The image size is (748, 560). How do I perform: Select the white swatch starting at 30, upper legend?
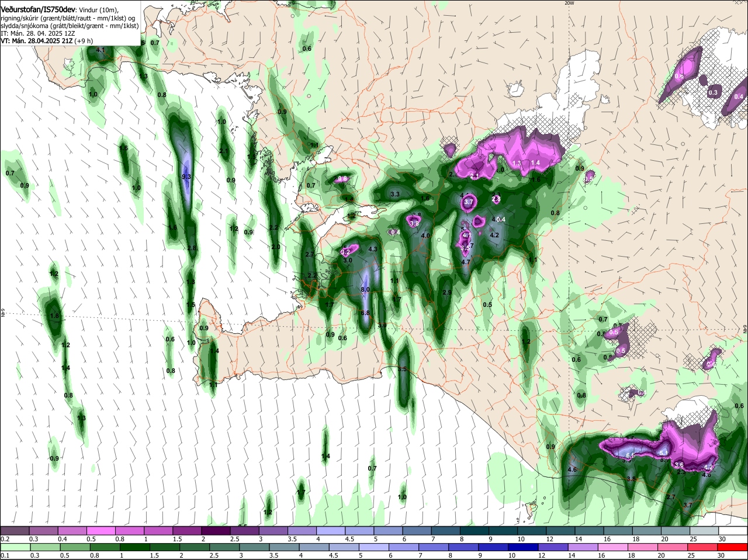click(732, 531)
